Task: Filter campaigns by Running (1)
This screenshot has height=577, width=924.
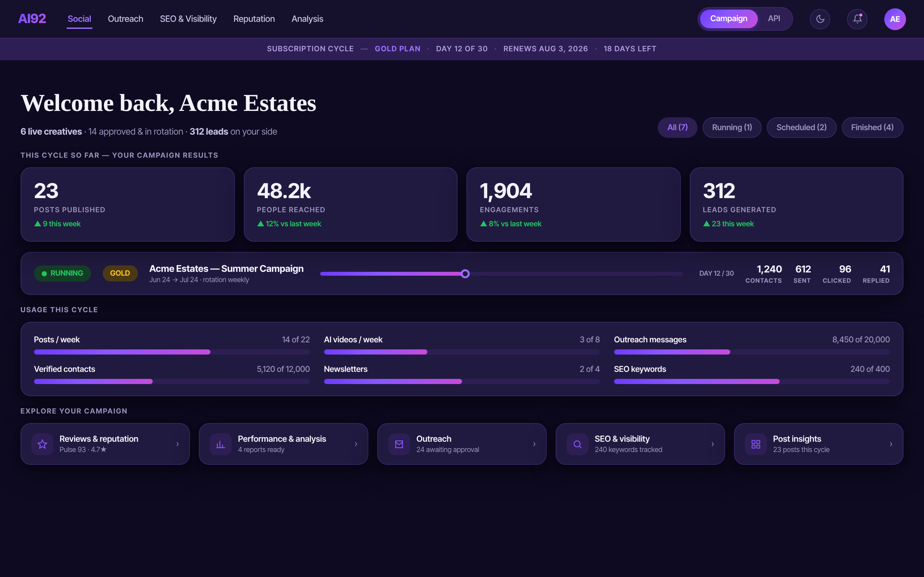Action: (732, 128)
